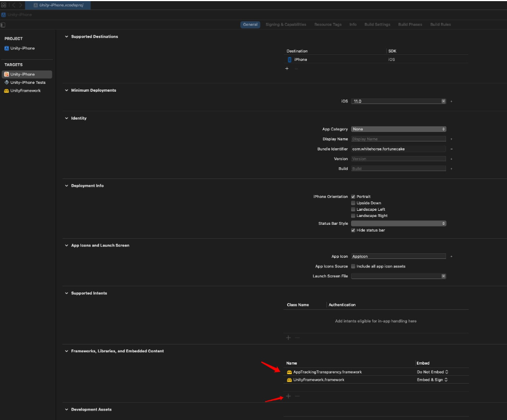This screenshot has height=420, width=507.
Task: Open the Build Phases tab
Action: (410, 25)
